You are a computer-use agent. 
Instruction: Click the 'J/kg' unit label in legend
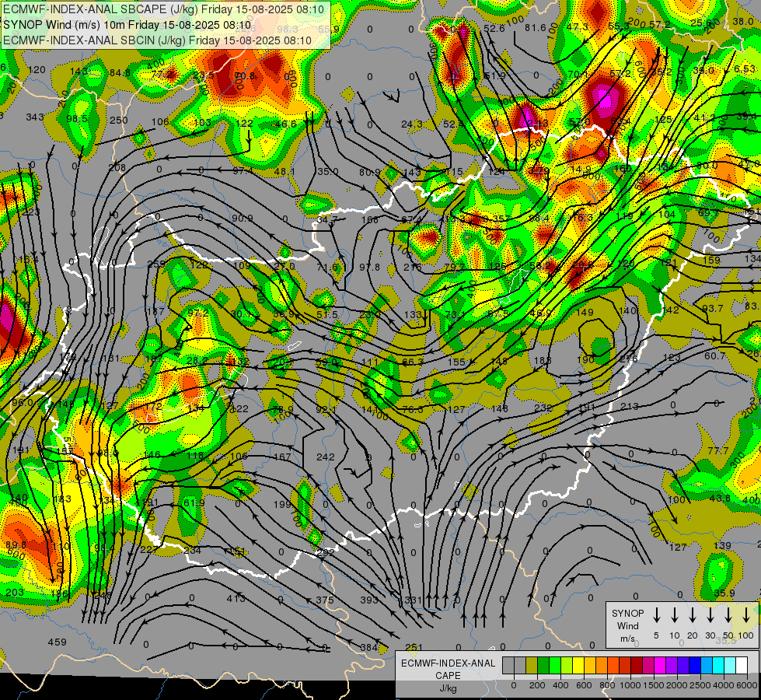449,689
